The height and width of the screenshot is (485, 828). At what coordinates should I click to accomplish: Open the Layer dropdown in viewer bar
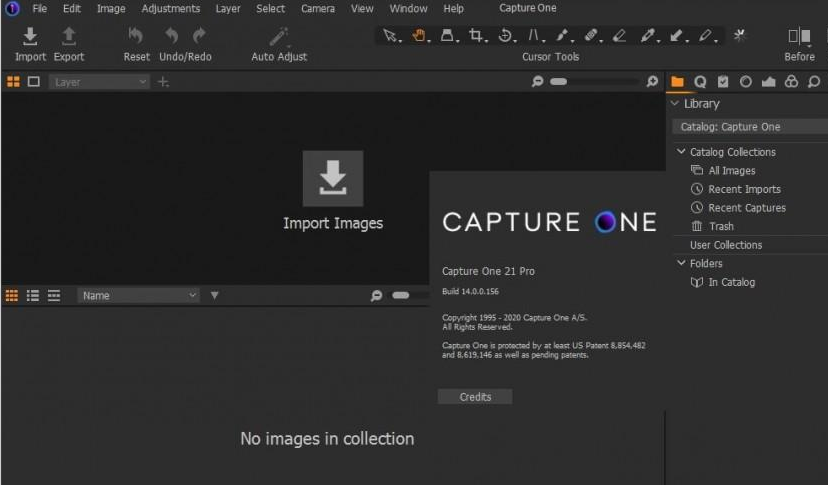coord(99,82)
